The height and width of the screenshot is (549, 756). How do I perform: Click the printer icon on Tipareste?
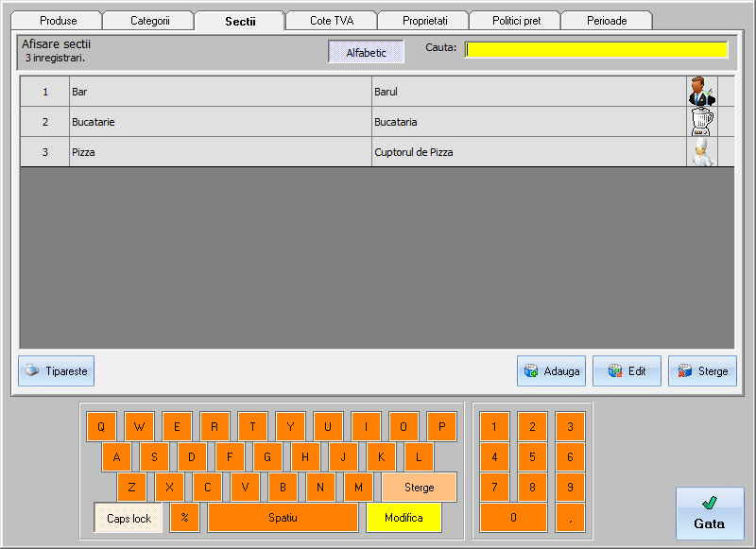(x=32, y=370)
